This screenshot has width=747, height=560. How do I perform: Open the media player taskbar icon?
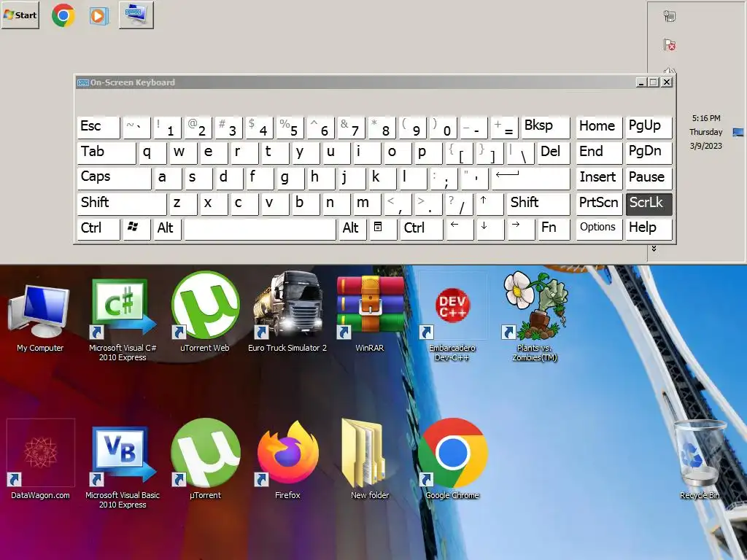98,16
